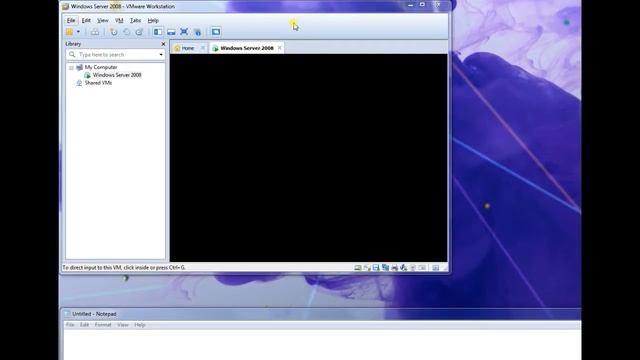This screenshot has height=360, width=640.
Task: Click the hard disk device status icon
Action: 358,268
